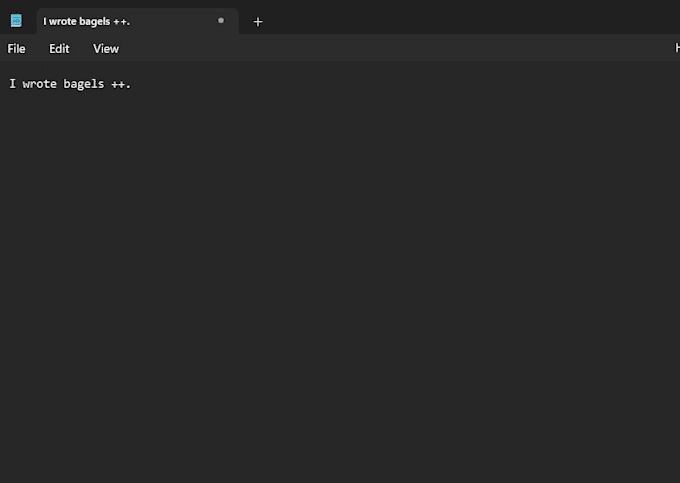Click the Notepad app icon
This screenshot has width=680, height=483.
click(x=16, y=20)
